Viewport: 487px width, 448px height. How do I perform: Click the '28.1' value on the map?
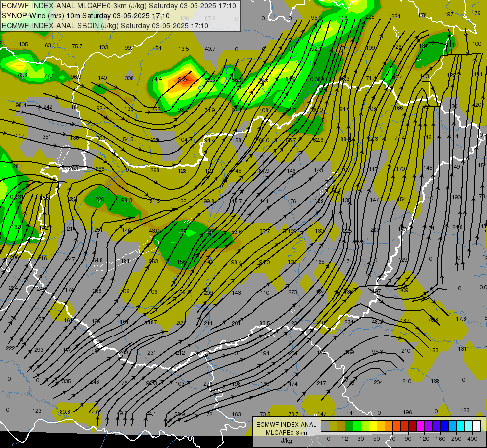coord(18,166)
